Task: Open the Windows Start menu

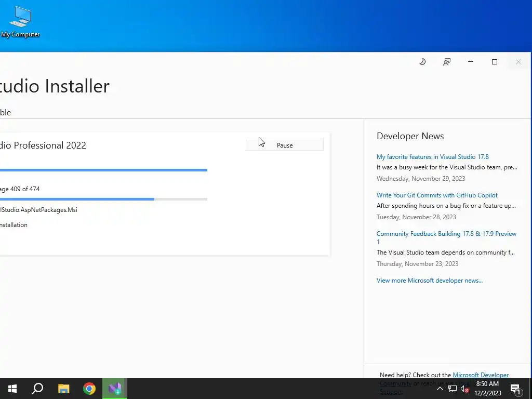Action: (x=12, y=389)
